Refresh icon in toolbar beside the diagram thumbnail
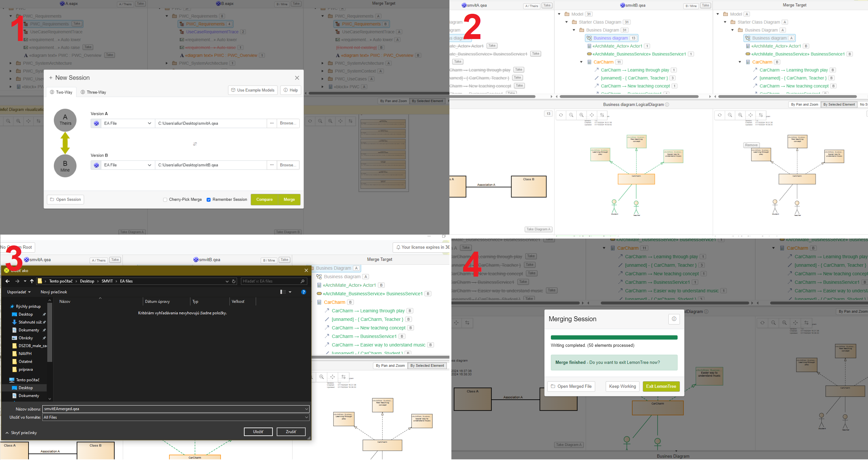This screenshot has width=868, height=460. tap(310, 121)
